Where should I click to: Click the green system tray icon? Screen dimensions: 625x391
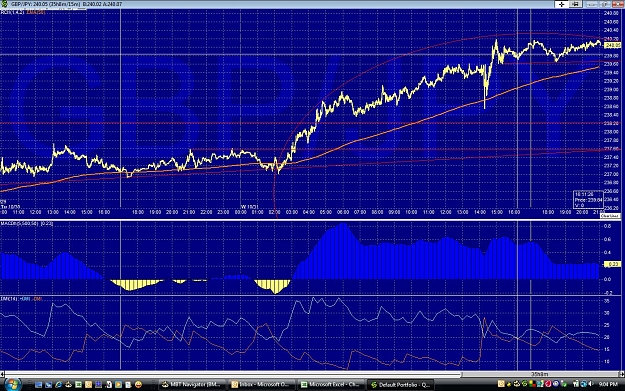[x=525, y=384]
